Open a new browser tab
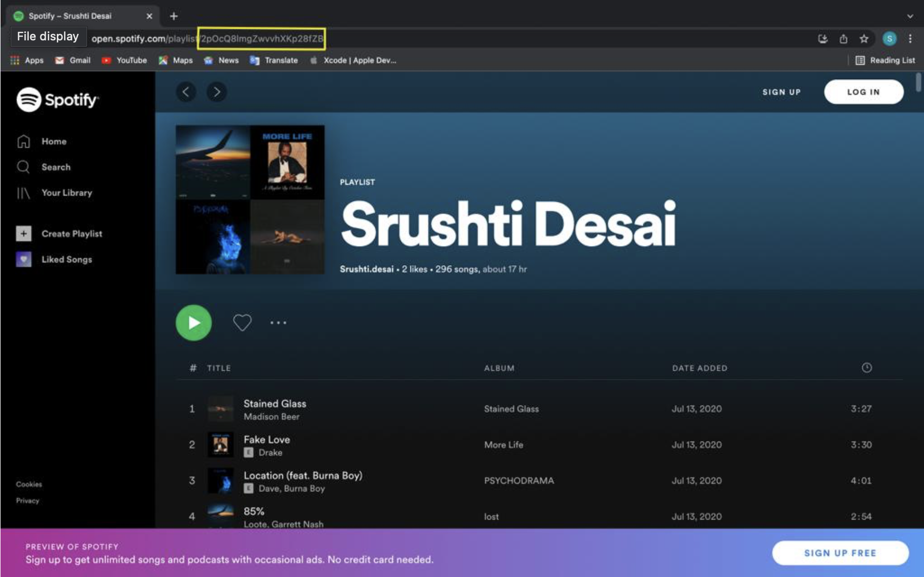Screen dimensions: 924x577 (x=173, y=16)
